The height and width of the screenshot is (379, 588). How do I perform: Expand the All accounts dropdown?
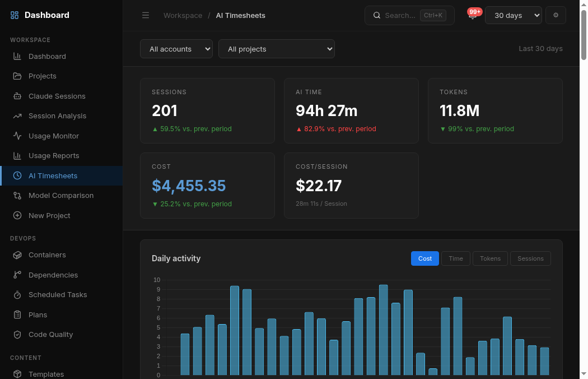[x=176, y=49]
